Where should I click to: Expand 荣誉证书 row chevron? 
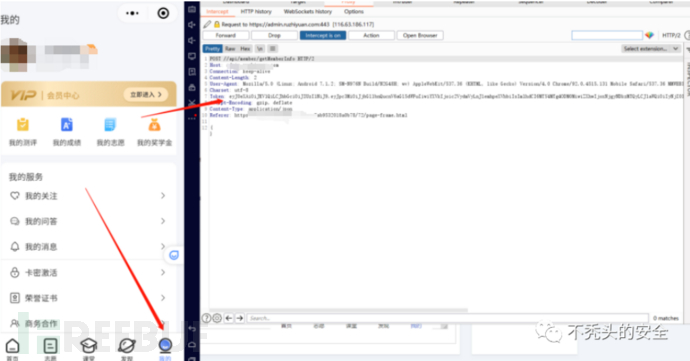click(x=163, y=298)
